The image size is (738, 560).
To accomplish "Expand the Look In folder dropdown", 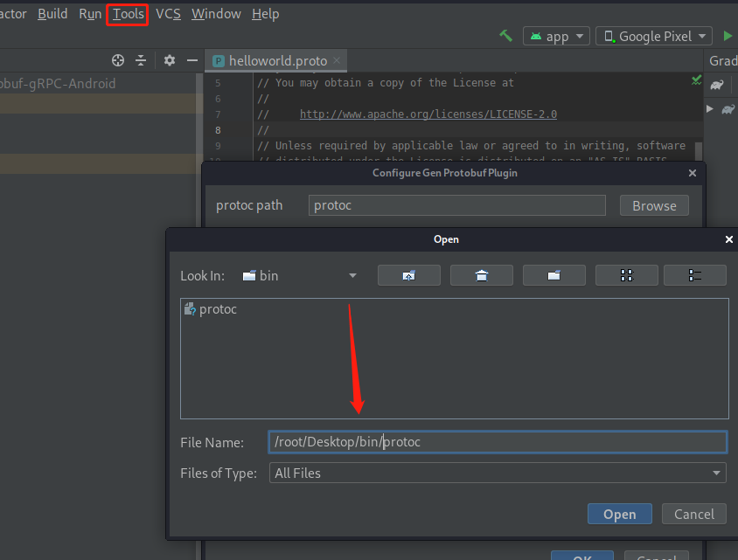I will pos(352,275).
